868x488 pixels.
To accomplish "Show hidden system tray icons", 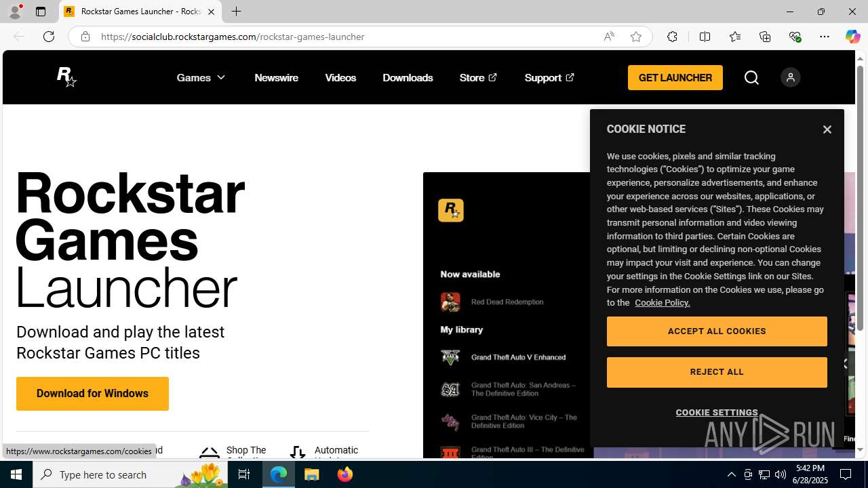I will pos(731,474).
